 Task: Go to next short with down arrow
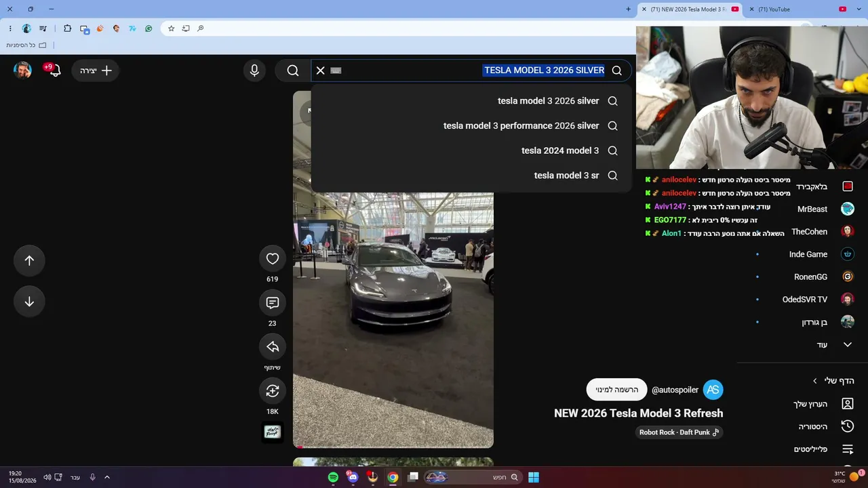[x=29, y=302]
